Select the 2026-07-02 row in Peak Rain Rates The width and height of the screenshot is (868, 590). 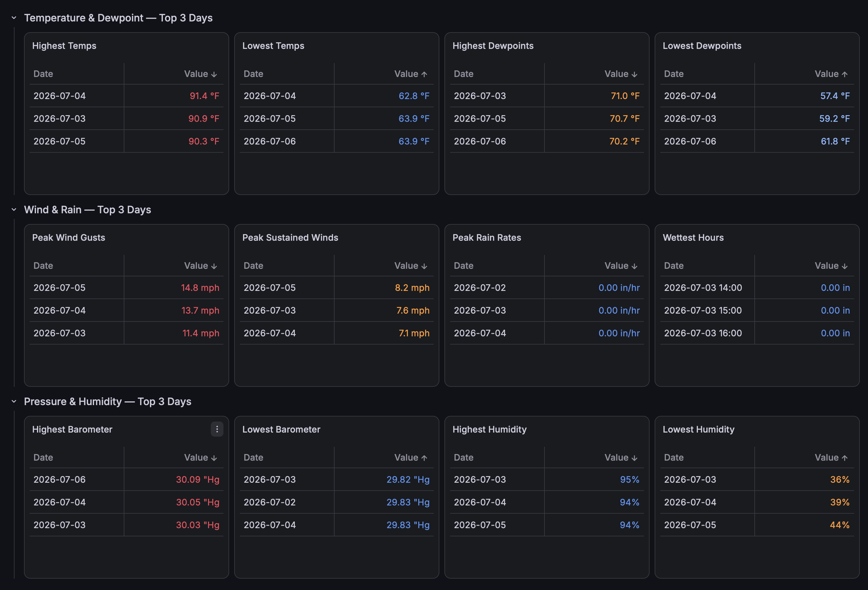547,287
